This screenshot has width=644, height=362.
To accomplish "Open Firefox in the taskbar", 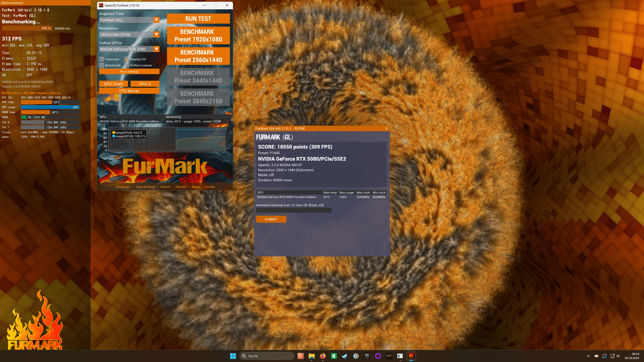I will coord(323,356).
